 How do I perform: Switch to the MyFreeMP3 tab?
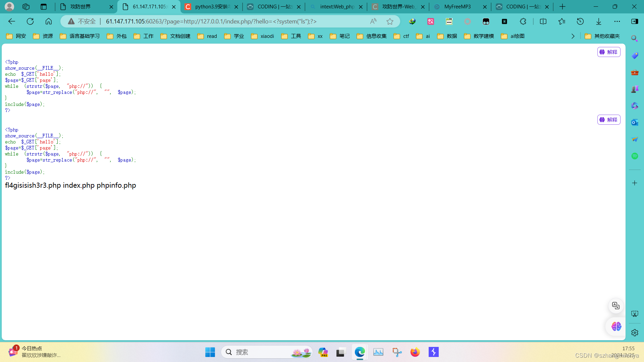457,7
